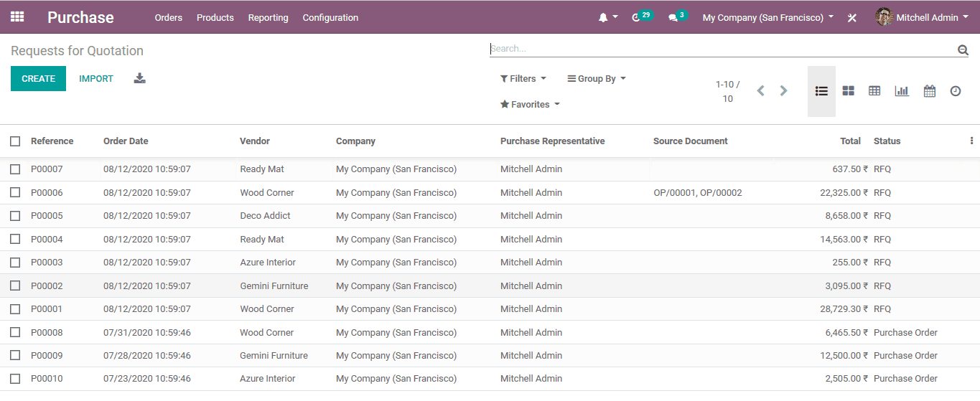Focus the Search input field
Screen dimensions: 980x401
722,49
